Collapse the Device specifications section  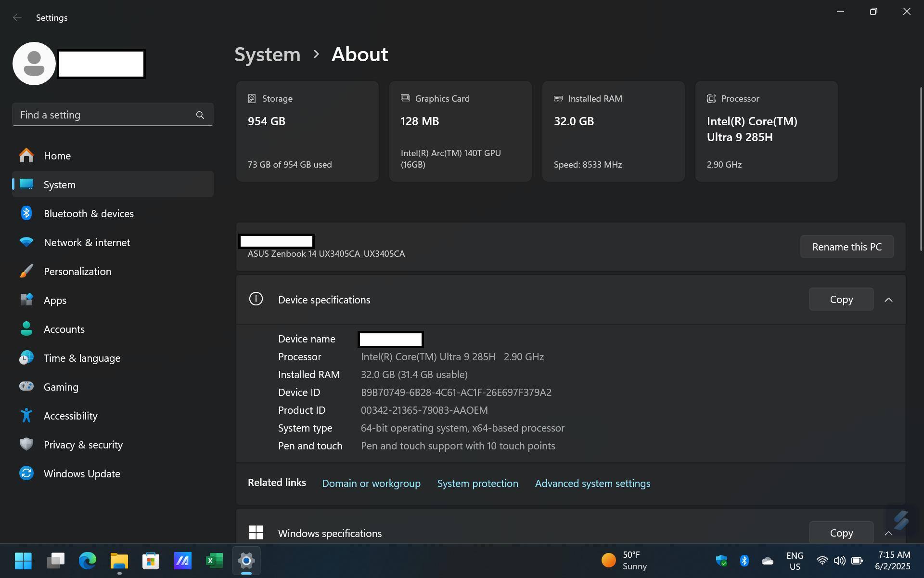pyautogui.click(x=888, y=300)
